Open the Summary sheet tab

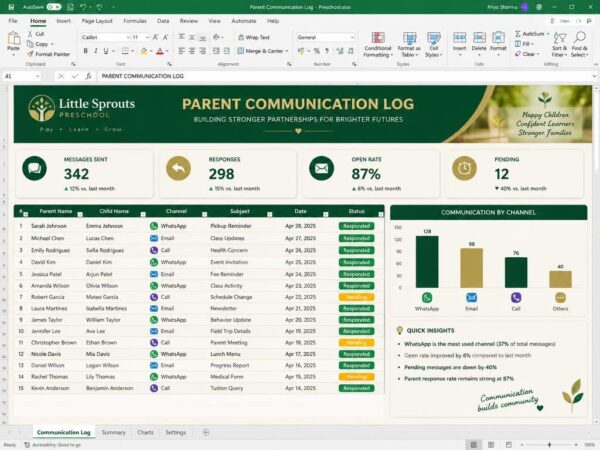[114, 432]
